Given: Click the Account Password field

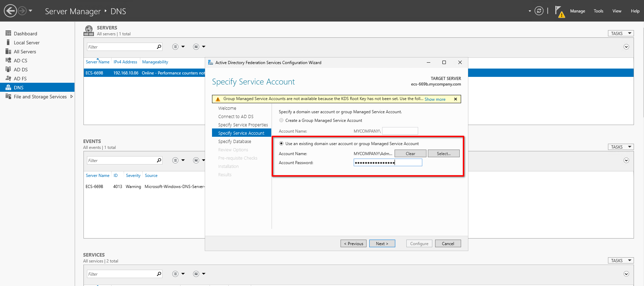Looking at the screenshot, I should click(x=387, y=163).
